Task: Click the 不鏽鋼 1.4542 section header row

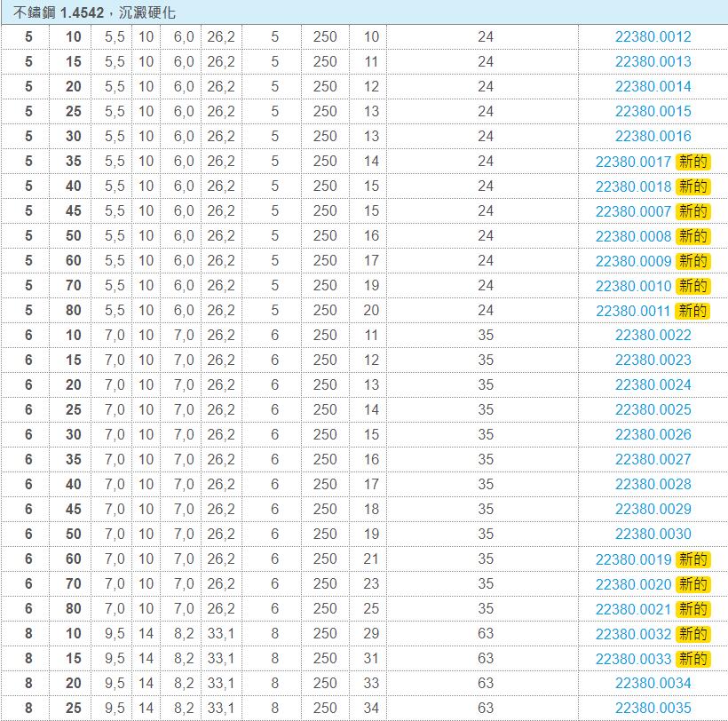Action: tap(364, 12)
